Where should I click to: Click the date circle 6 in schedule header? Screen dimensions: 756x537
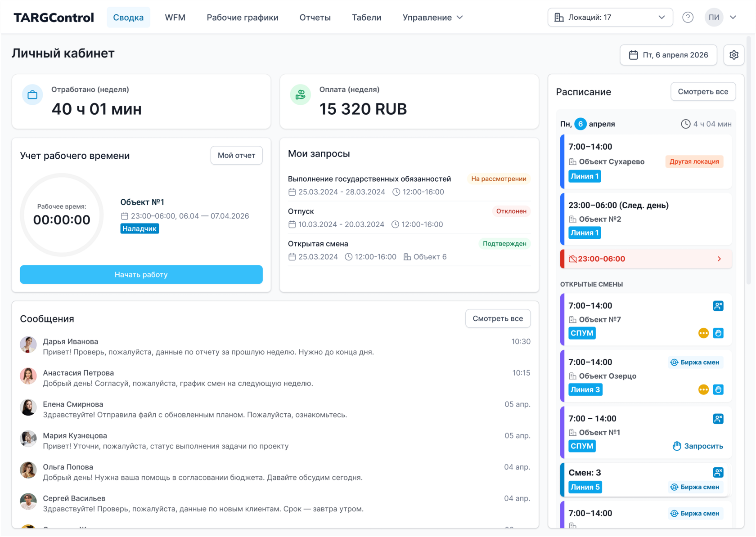click(x=580, y=124)
